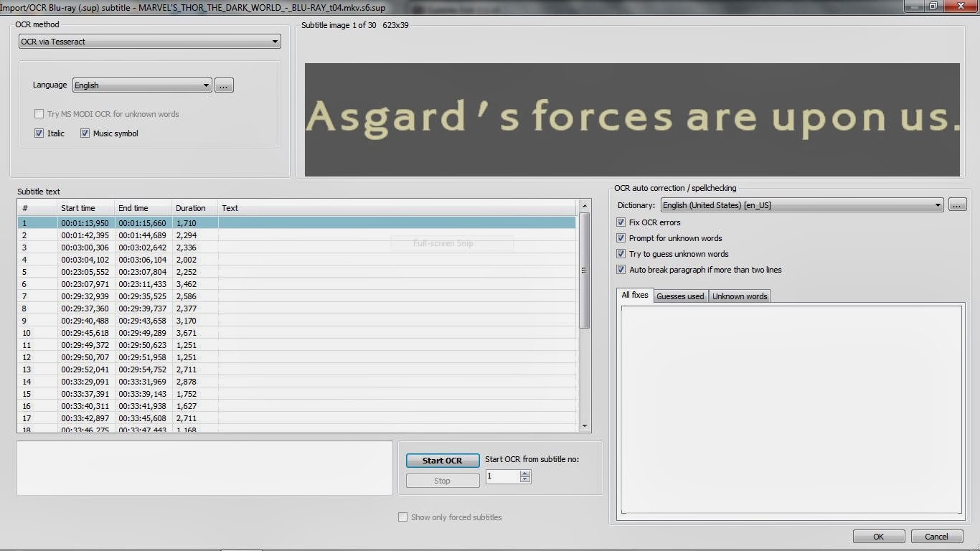Click the duration value 2,336
Image resolution: width=980 pixels, height=551 pixels.
[x=186, y=248]
